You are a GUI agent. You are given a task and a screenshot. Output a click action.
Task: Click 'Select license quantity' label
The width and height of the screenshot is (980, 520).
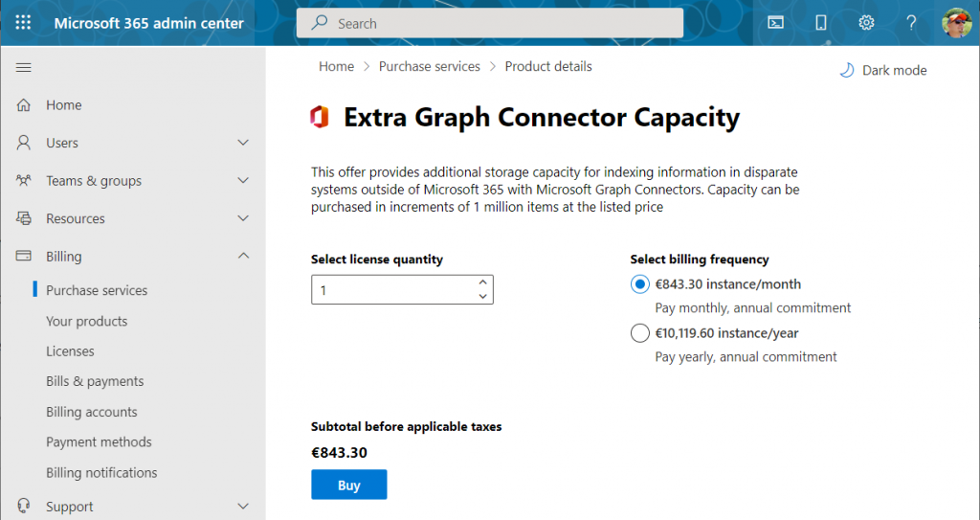tap(377, 260)
